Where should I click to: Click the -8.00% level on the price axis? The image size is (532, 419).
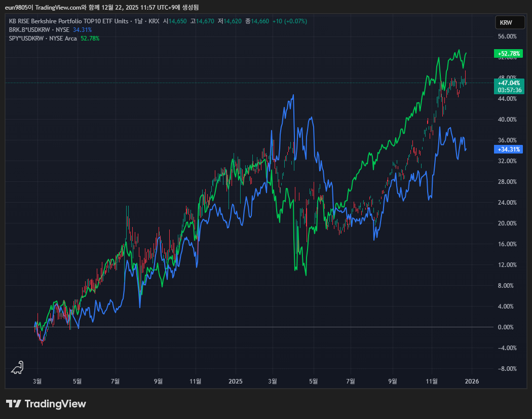(507, 368)
